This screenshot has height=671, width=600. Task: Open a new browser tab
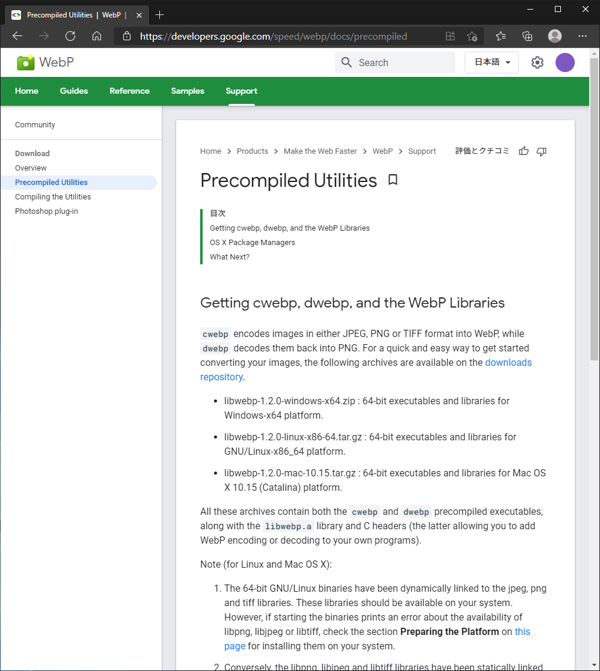[160, 15]
